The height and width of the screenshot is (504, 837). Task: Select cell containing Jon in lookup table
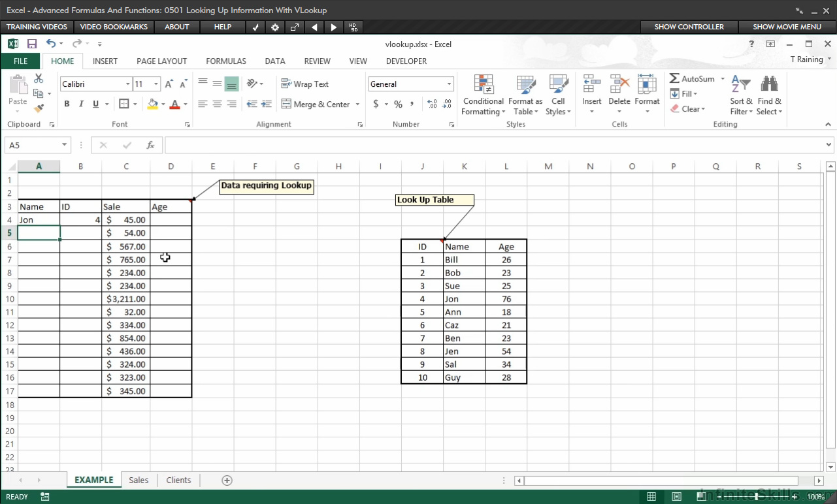point(465,299)
